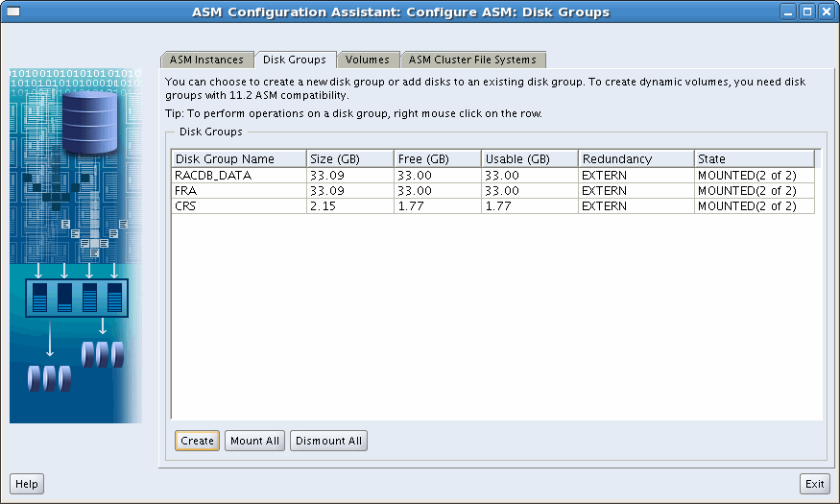The height and width of the screenshot is (504, 840).
Task: Click the Create disk group button
Action: 197,441
